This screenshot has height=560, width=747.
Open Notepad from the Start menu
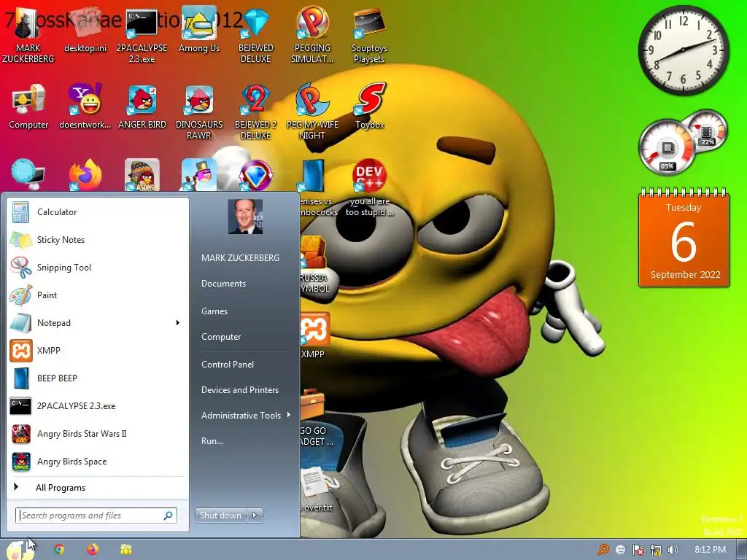[90, 323]
